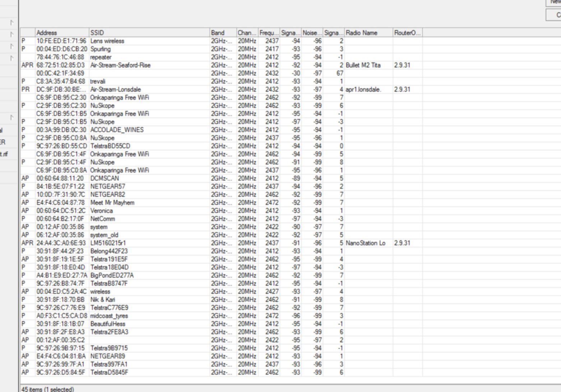The image size is (561, 392).
Task: Select Air-Stream-Lonsdale in the scan list
Action: (115, 89)
